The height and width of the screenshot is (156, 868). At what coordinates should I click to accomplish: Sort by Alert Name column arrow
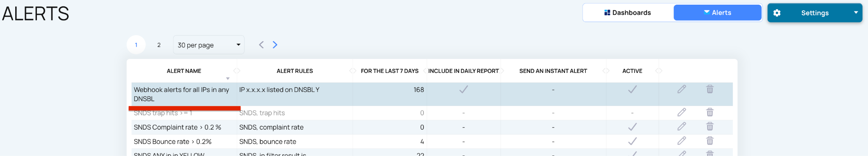tap(228, 78)
